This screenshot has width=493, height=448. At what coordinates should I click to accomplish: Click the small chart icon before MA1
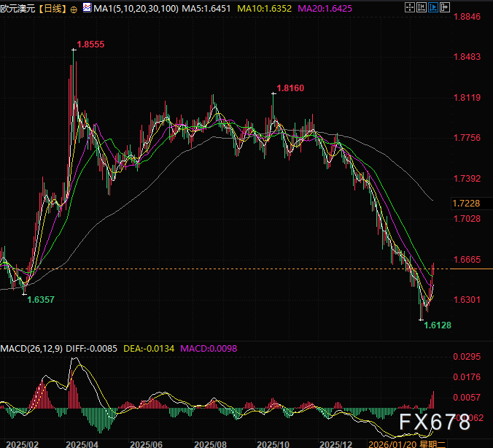[x=88, y=9]
